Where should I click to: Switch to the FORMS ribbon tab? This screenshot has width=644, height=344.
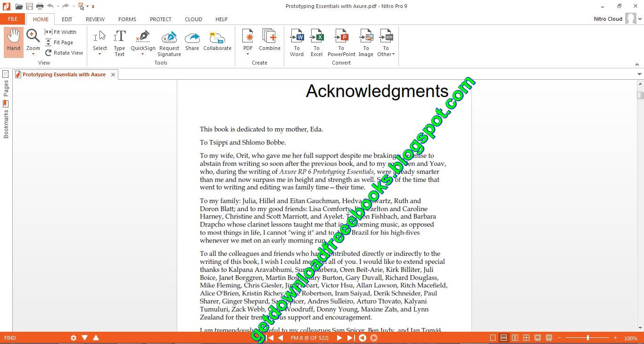click(x=127, y=19)
